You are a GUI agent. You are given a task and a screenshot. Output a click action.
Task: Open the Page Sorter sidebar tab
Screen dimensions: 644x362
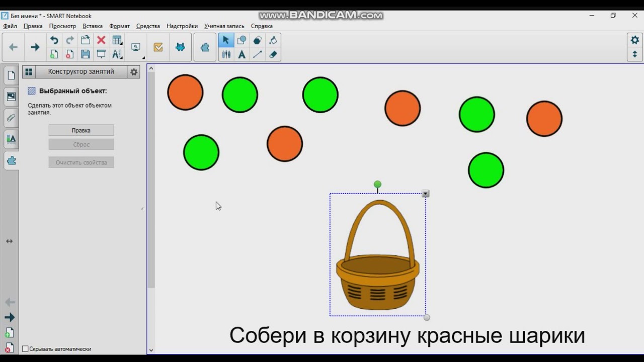[x=11, y=75]
